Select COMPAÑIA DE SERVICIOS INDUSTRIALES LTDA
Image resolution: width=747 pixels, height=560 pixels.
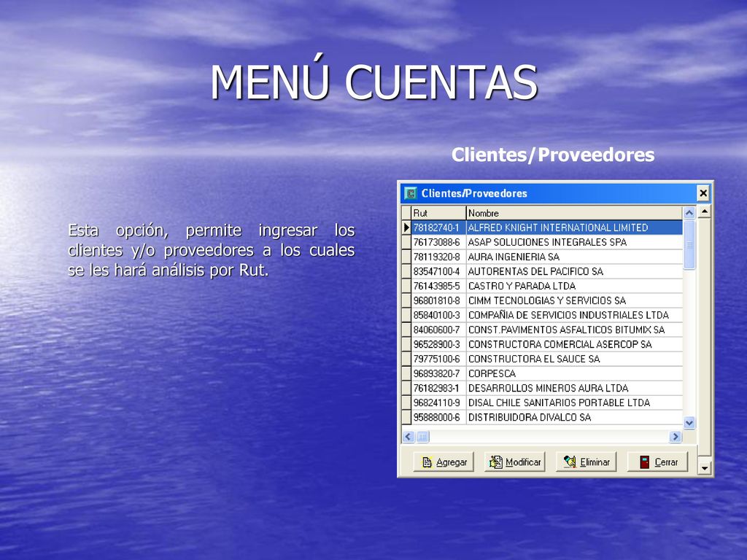(574, 315)
